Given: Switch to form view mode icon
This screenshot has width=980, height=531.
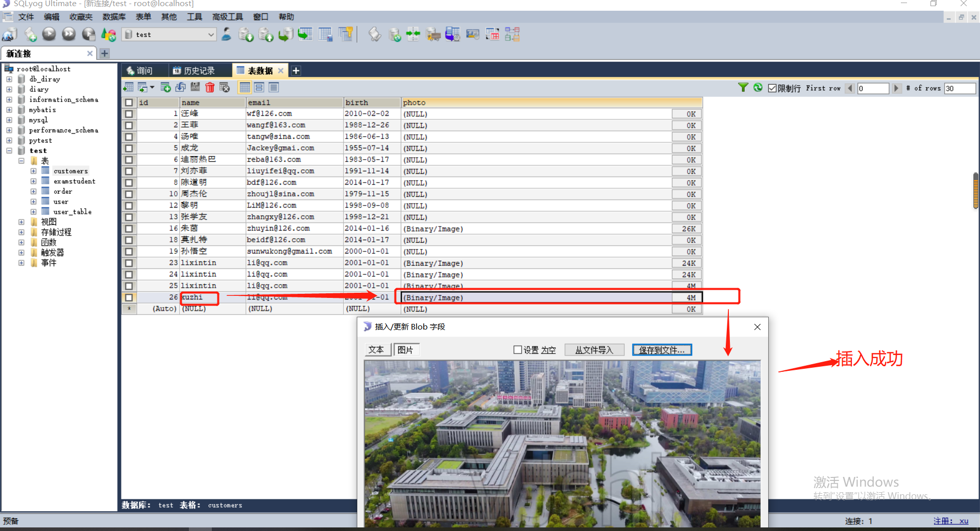Looking at the screenshot, I should pyautogui.click(x=259, y=88).
